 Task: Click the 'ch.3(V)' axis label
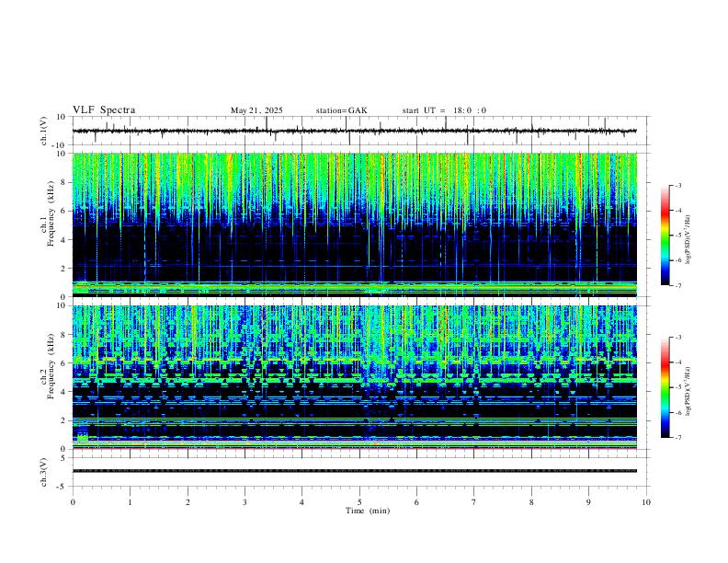(44, 473)
